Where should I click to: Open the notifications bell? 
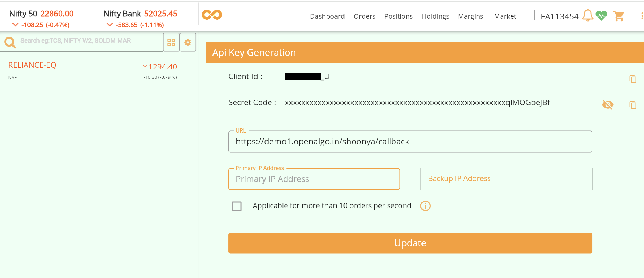(x=588, y=15)
